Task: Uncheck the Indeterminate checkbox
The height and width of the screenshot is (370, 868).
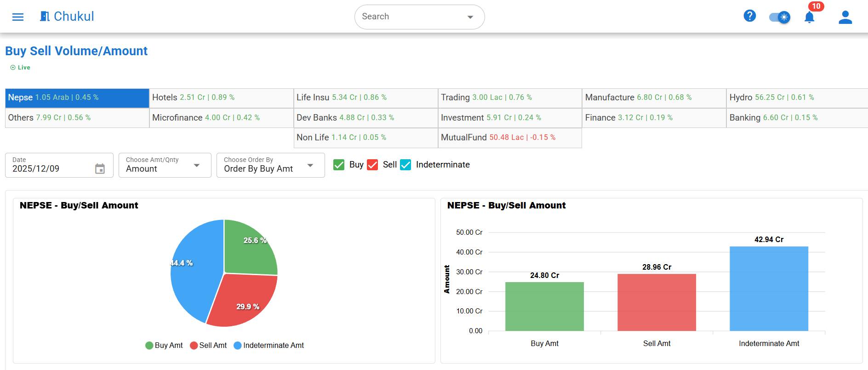Action: (405, 165)
